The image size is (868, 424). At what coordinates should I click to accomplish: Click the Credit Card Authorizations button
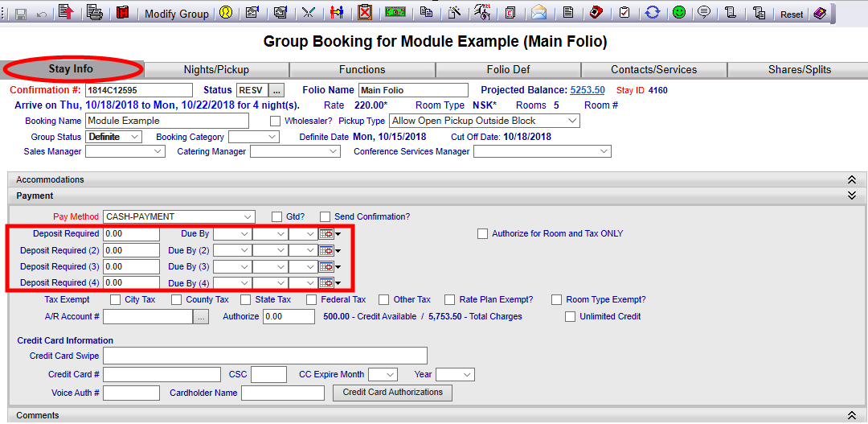point(392,393)
